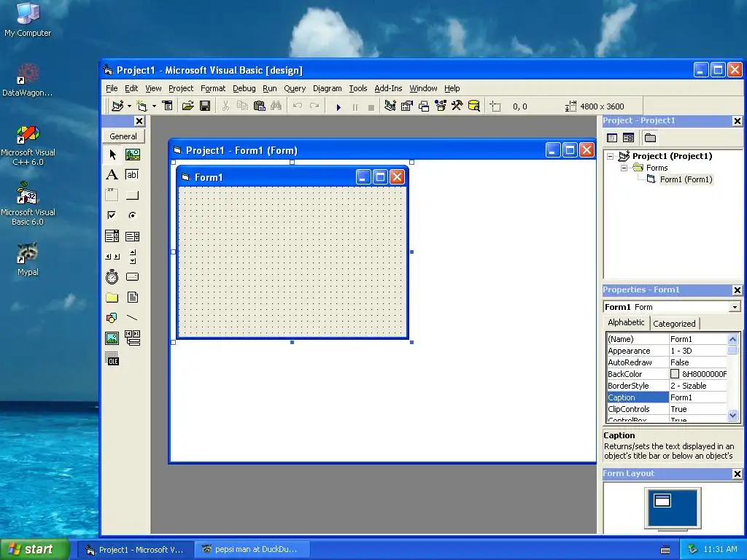
Task: Open the Project menu
Action: pyautogui.click(x=181, y=88)
